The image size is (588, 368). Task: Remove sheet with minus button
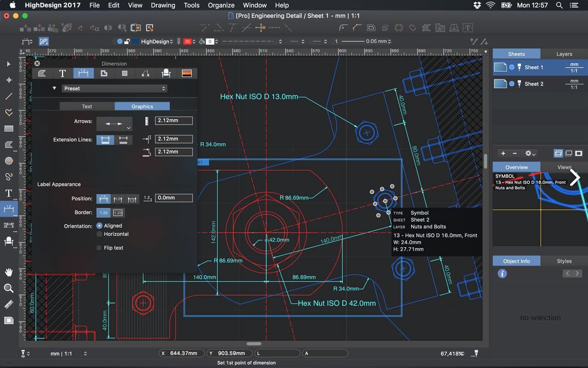click(515, 153)
